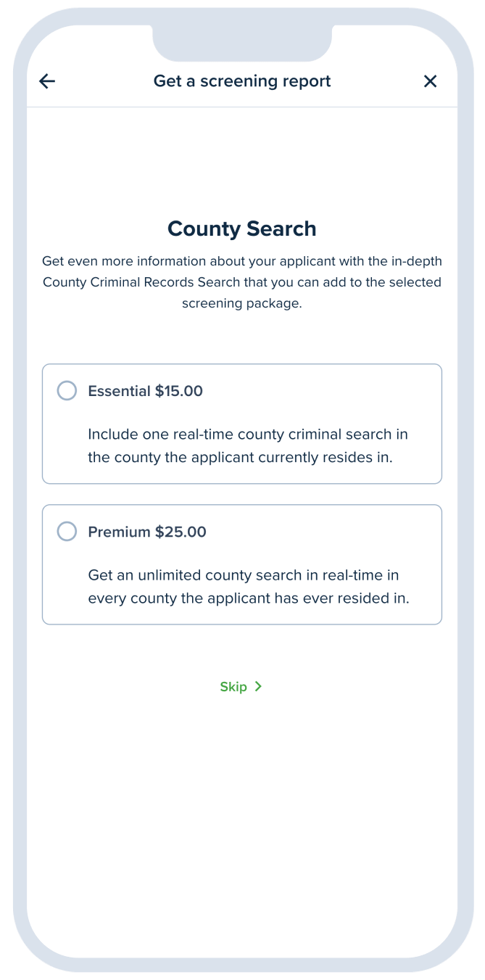The height and width of the screenshot is (980, 485).
Task: Dismiss the screen via the close icon
Action: [x=430, y=81]
